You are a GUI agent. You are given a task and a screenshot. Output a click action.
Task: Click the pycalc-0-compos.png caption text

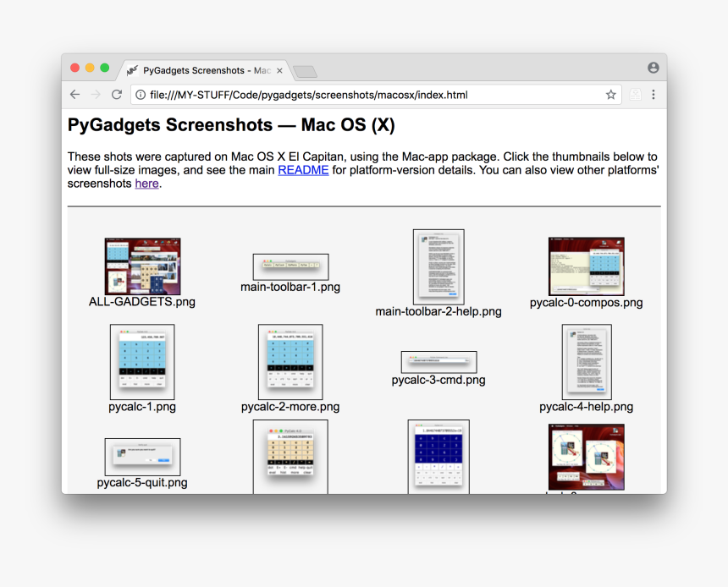tap(587, 303)
